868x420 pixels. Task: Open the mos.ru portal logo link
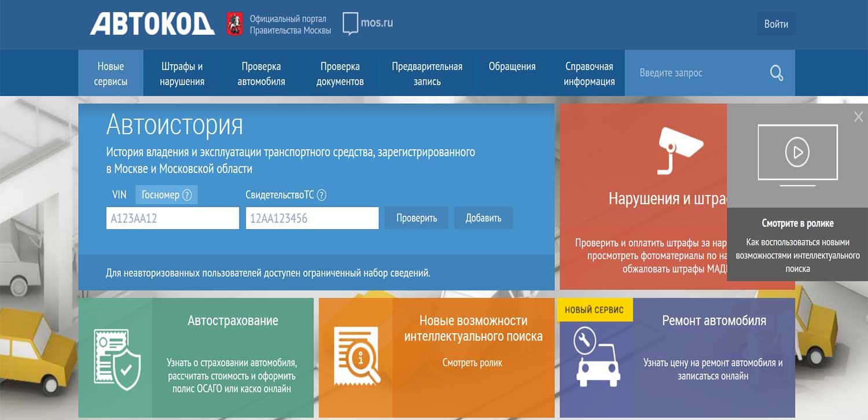[368, 24]
